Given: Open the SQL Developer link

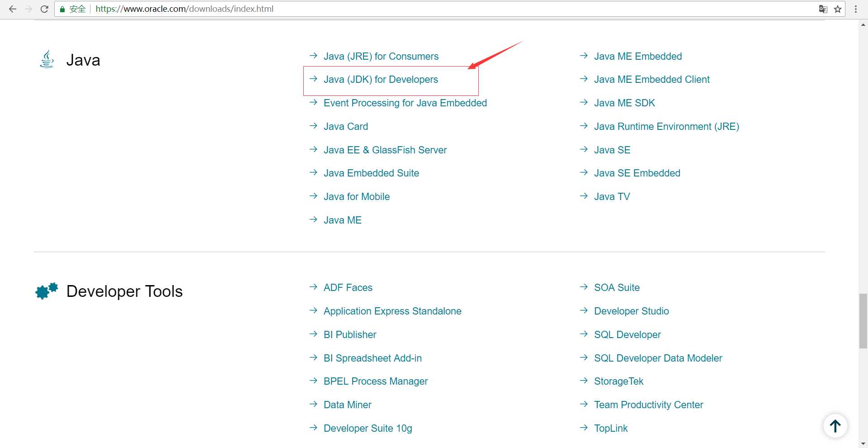Looking at the screenshot, I should coord(627,335).
